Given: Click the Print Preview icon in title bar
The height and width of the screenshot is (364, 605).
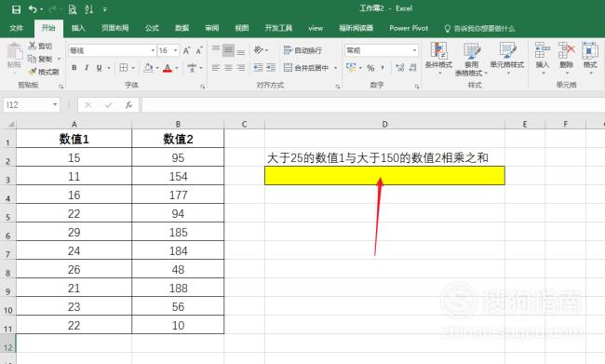Looking at the screenshot, I should pyautogui.click(x=73, y=9).
